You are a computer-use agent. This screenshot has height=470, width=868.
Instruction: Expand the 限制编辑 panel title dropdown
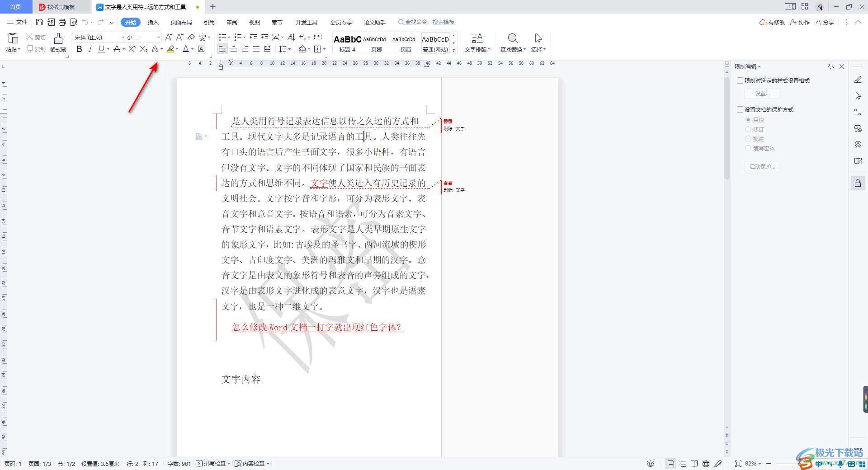pyautogui.click(x=759, y=67)
